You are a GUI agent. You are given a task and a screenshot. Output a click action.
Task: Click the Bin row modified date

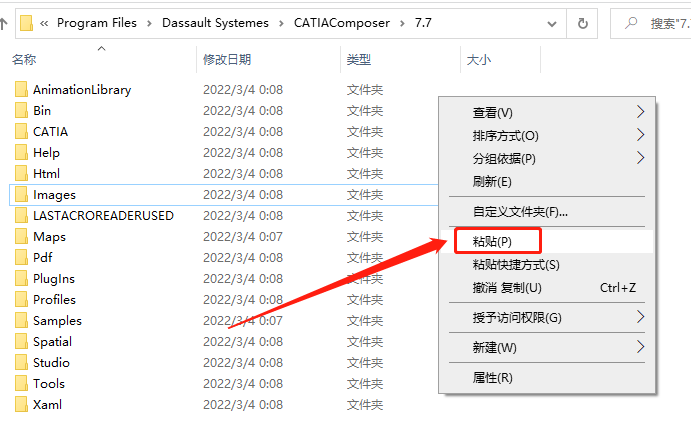243,111
